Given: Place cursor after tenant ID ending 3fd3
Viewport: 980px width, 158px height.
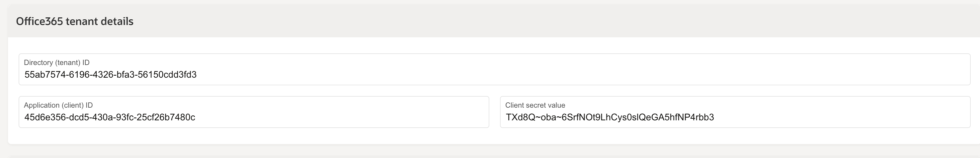Looking at the screenshot, I should [x=197, y=75].
